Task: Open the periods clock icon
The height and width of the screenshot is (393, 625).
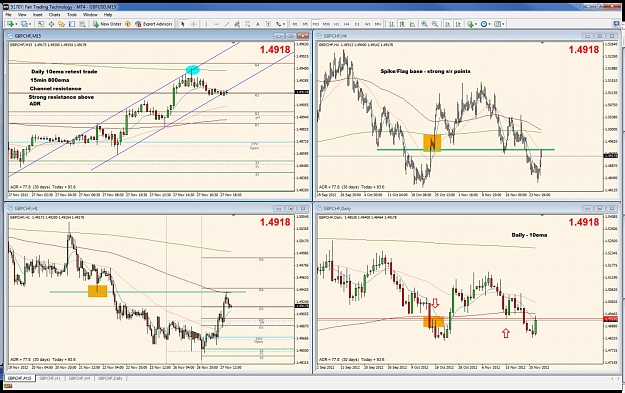Action: tap(483, 24)
